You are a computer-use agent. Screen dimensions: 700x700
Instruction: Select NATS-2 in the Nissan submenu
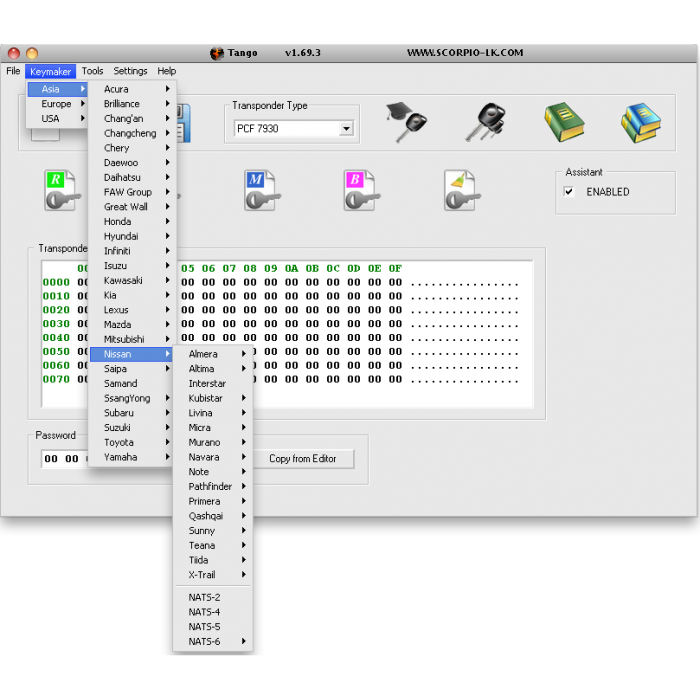(x=213, y=598)
